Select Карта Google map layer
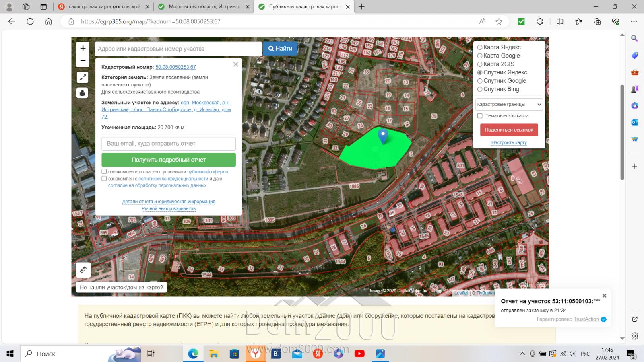 [480, 56]
